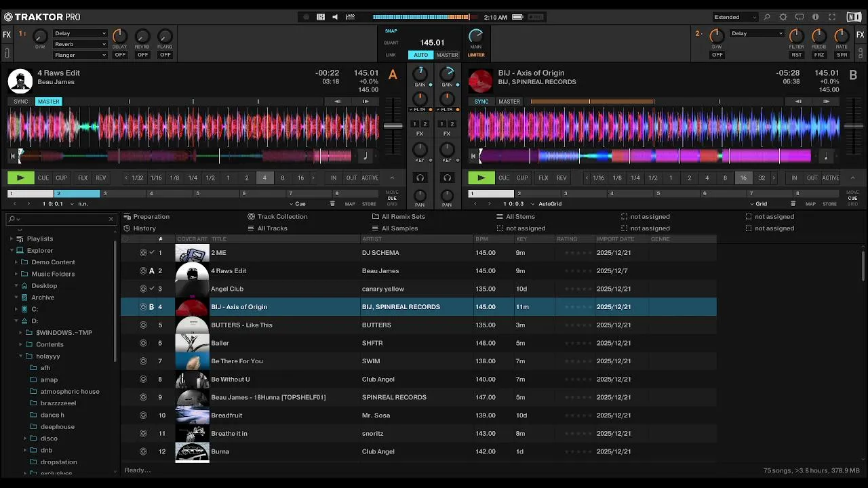Enable AUTO master clock mode
This screenshot has height=488, width=868.
point(421,55)
